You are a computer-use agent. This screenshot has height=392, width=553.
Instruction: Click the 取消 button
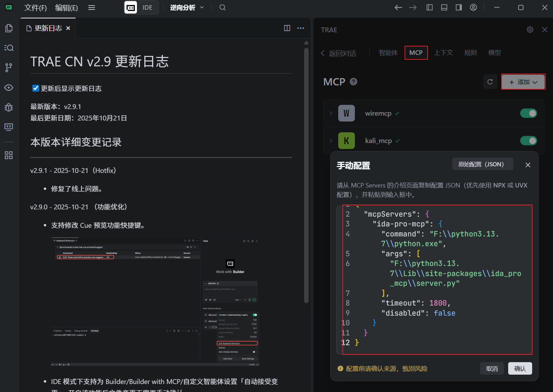tap(492, 369)
